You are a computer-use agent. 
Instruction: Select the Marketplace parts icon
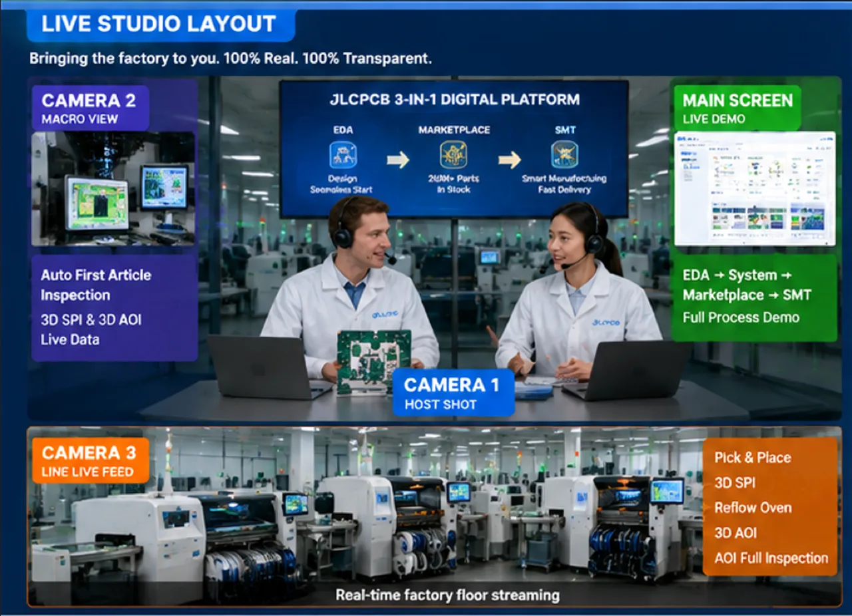point(453,155)
